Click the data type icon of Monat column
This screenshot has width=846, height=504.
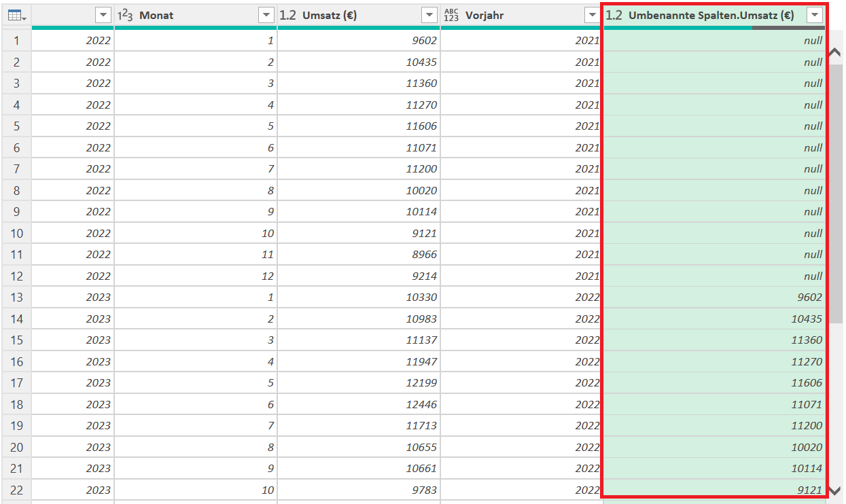124,15
